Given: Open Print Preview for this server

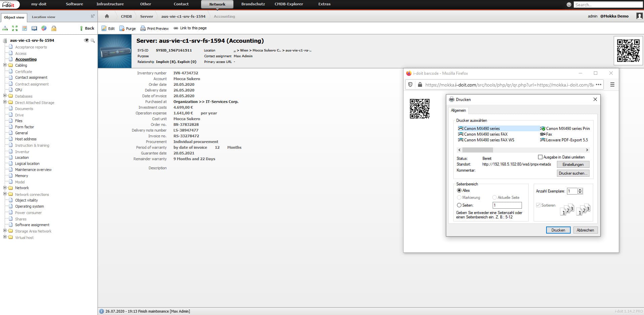Looking at the screenshot, I should (154, 28).
